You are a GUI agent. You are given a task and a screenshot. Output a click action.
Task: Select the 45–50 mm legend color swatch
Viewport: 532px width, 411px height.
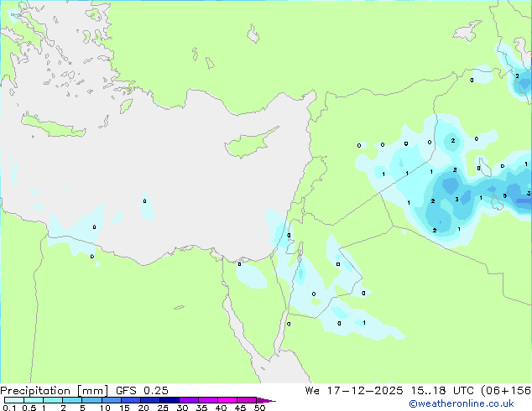click(247, 400)
